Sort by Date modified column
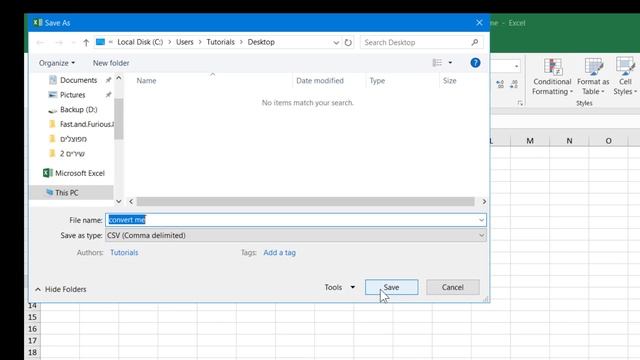Screen dimensions: 640x360 pos(320,81)
